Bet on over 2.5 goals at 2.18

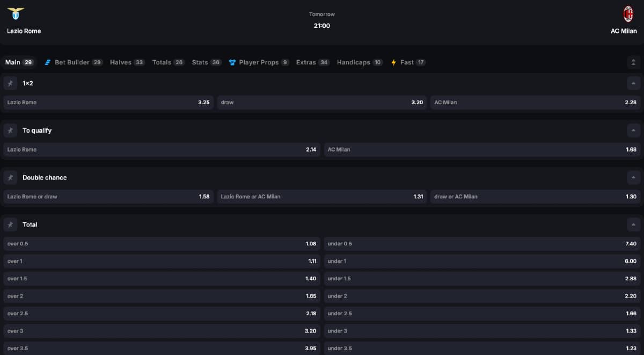161,313
